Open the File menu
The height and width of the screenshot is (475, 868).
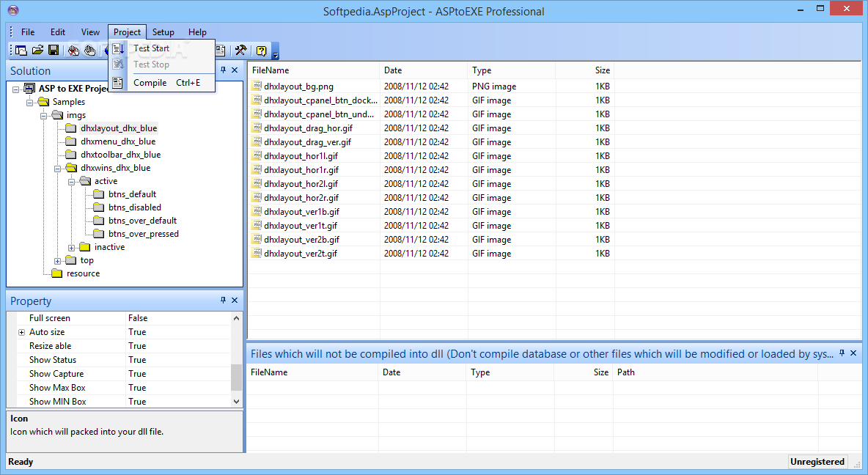click(28, 32)
